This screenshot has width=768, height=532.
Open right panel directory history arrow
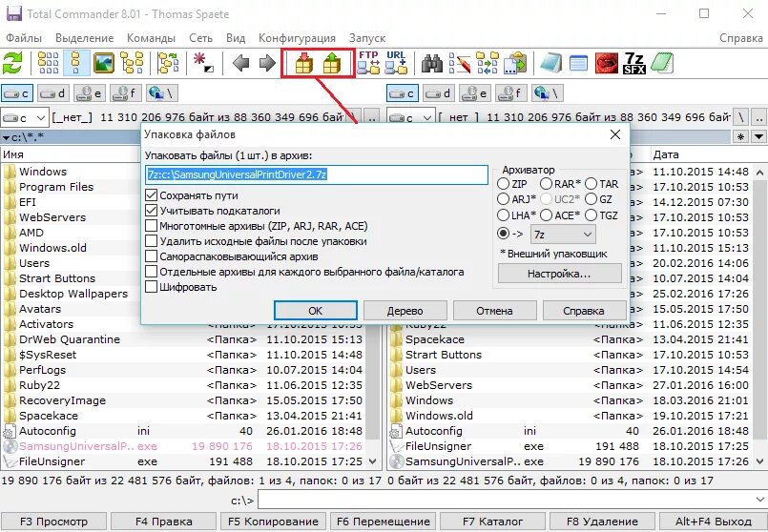(x=759, y=137)
